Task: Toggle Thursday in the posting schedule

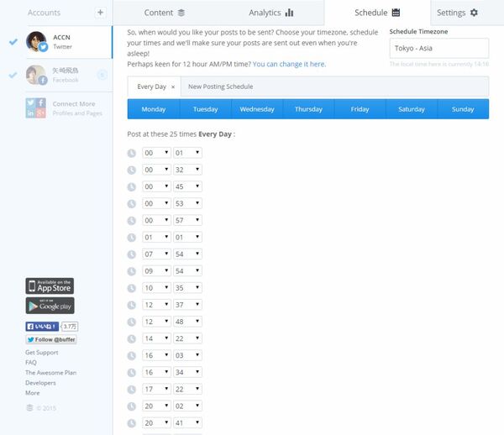Action: tap(308, 109)
